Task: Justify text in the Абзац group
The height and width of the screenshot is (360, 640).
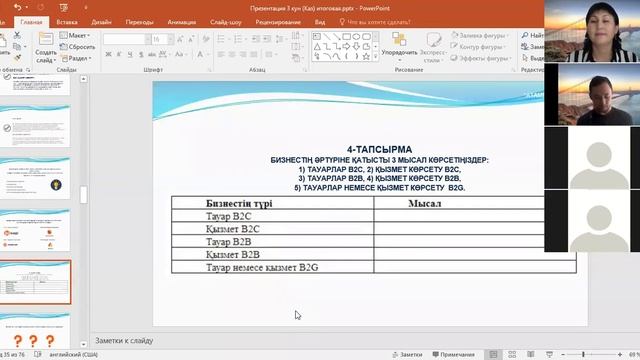Action: point(253,54)
